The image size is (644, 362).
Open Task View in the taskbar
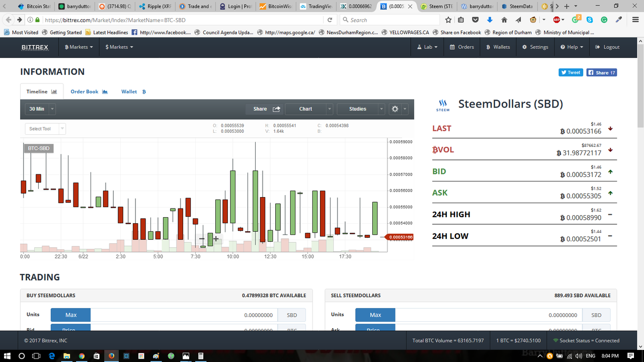[36, 355]
